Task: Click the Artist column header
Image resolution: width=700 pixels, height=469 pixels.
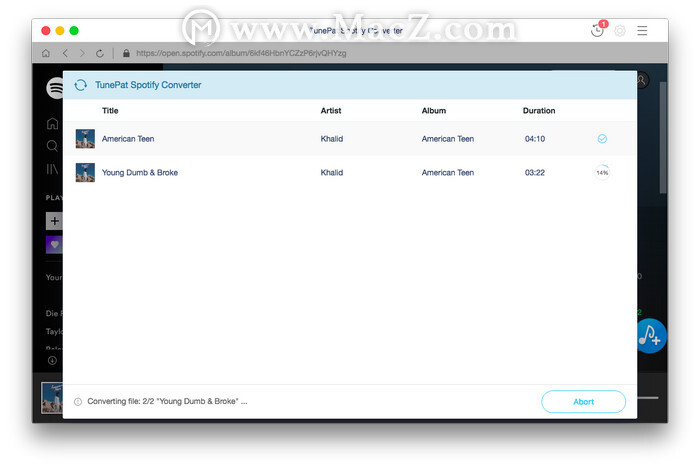Action: click(x=331, y=111)
